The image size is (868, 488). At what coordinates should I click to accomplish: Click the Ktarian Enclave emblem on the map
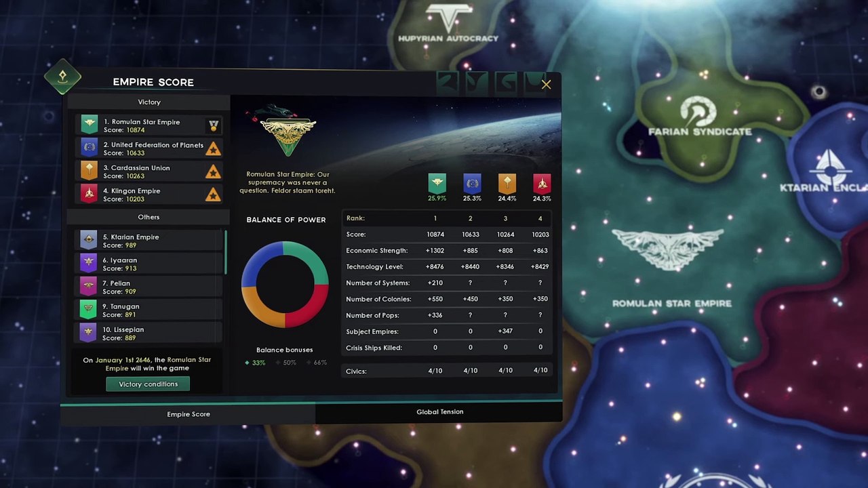coord(830,167)
